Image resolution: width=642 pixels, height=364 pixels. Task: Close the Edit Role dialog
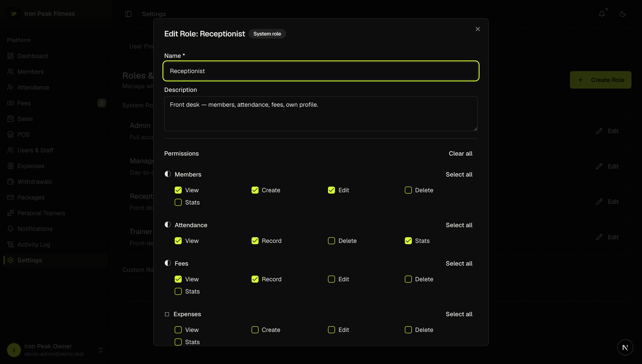477,29
